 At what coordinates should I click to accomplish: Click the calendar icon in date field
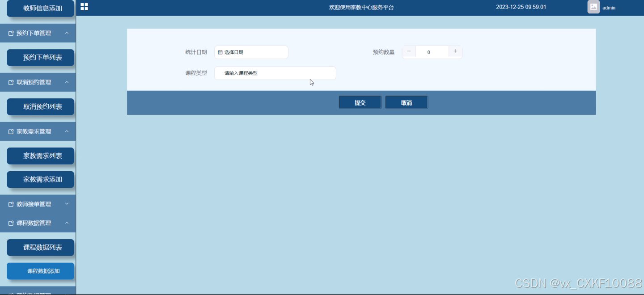coord(220,52)
